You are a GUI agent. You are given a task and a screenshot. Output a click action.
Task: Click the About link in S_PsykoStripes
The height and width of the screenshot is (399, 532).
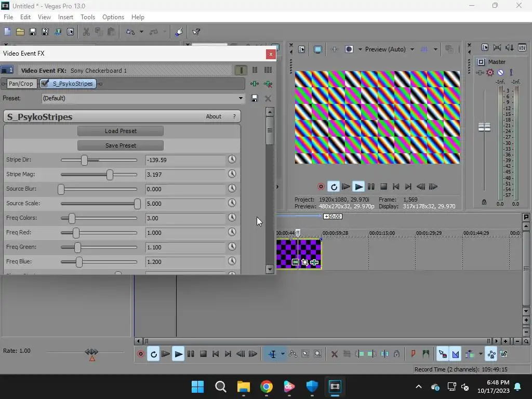click(214, 116)
